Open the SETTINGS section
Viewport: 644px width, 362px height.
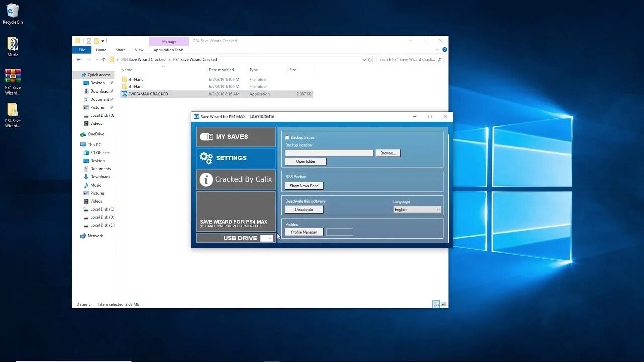pos(236,158)
